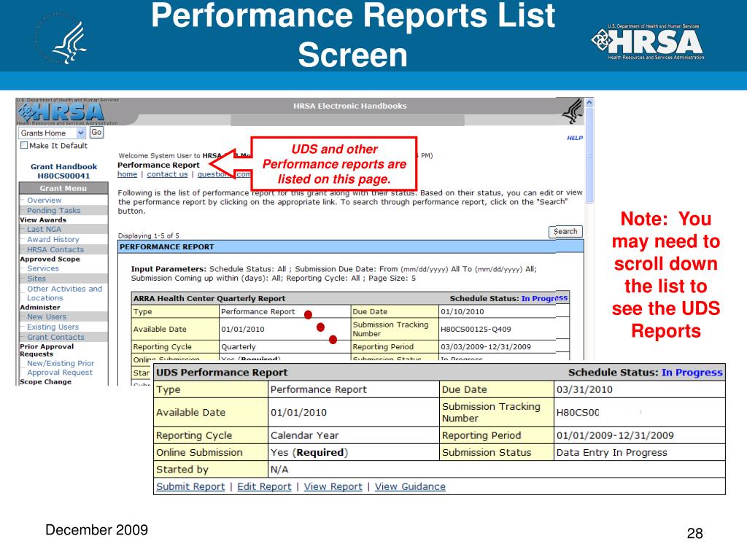This screenshot has height=560, width=747.
Task: Click the Grant Handbook H80CS00041 heading
Action: click(64, 171)
